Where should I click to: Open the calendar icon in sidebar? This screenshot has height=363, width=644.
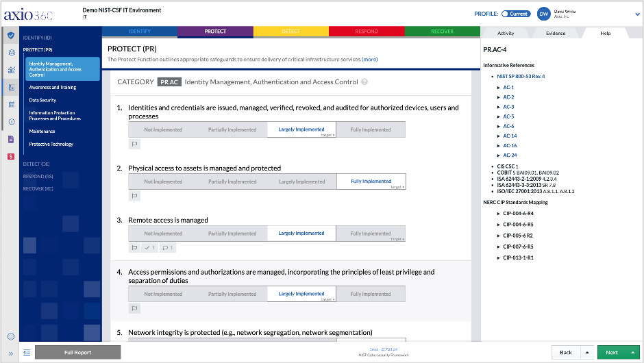11,104
